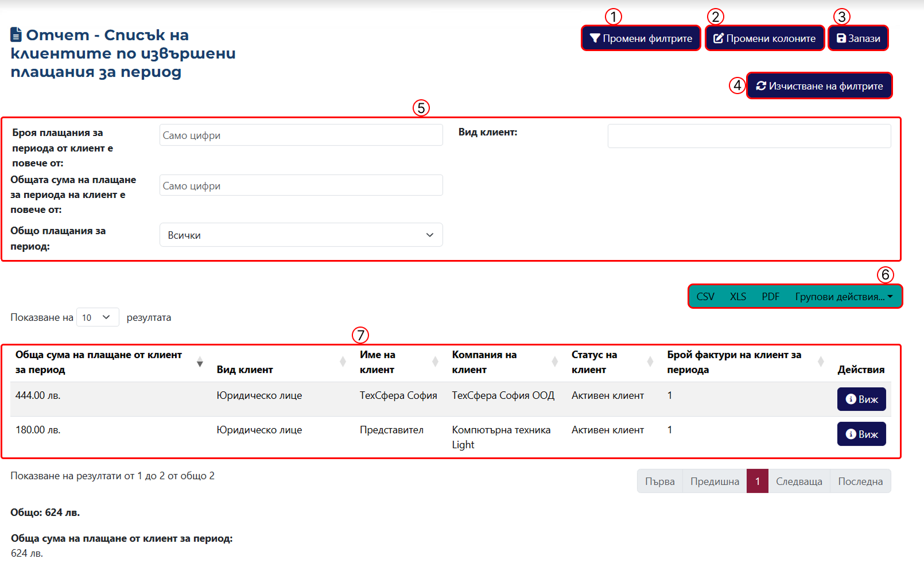Image resolution: width=924 pixels, height=567 pixels.
Task: Click 'Изчистване на филтрите' refresh button
Action: pyautogui.click(x=820, y=86)
